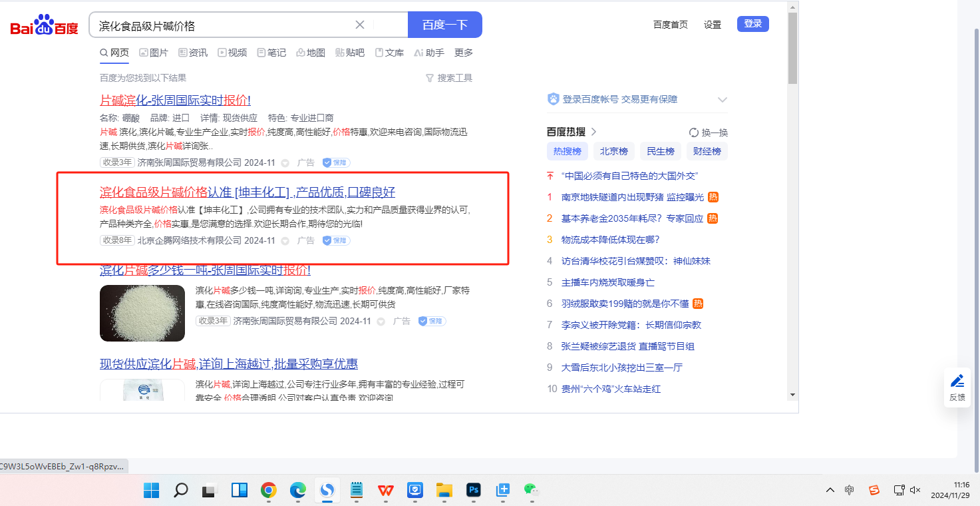This screenshot has width=980, height=506.
Task: Launch WeChat from the taskbar
Action: pos(530,491)
